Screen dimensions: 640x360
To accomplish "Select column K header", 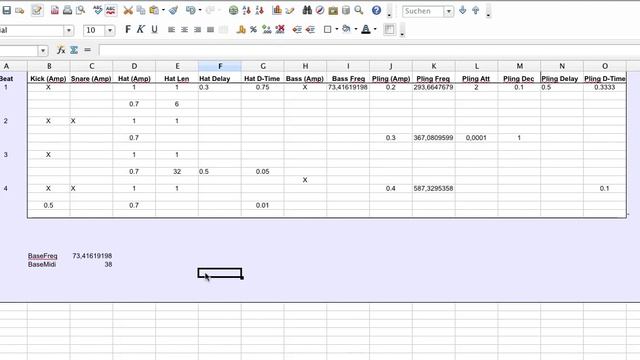I will (x=433, y=66).
